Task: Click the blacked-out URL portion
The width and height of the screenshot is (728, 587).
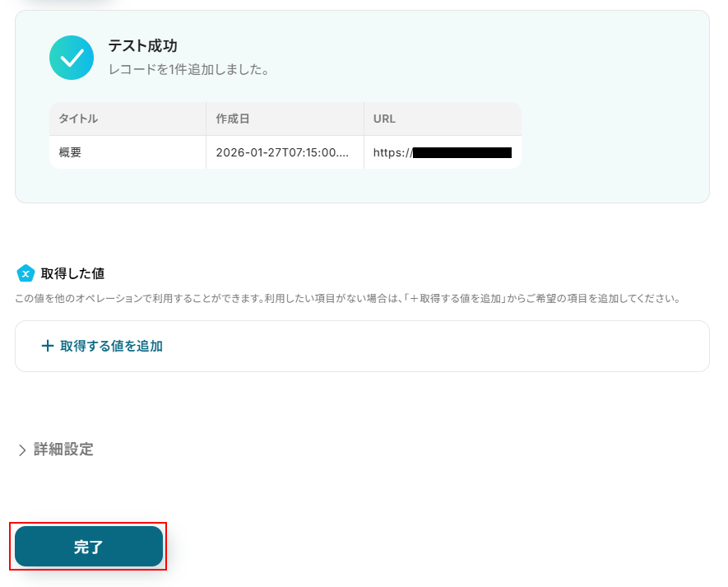Action: [x=462, y=152]
